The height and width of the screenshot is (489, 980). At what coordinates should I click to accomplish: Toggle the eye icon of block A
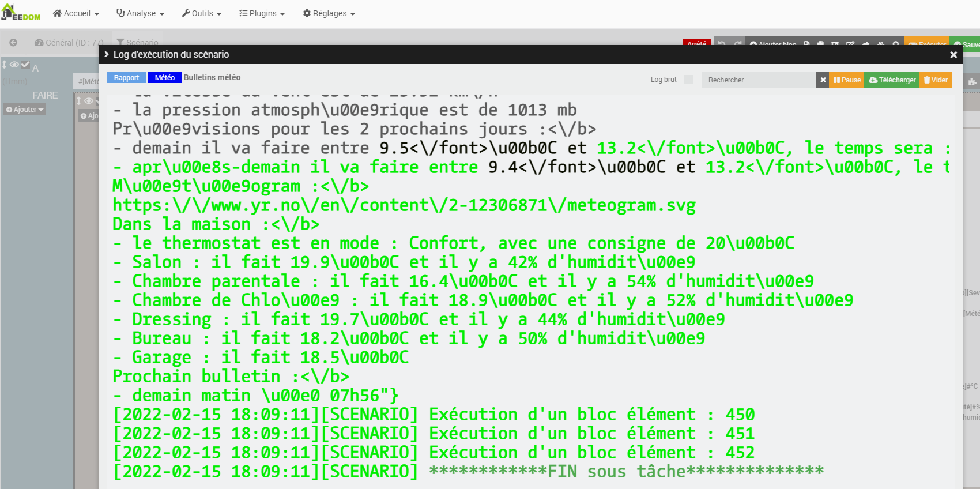pos(14,65)
